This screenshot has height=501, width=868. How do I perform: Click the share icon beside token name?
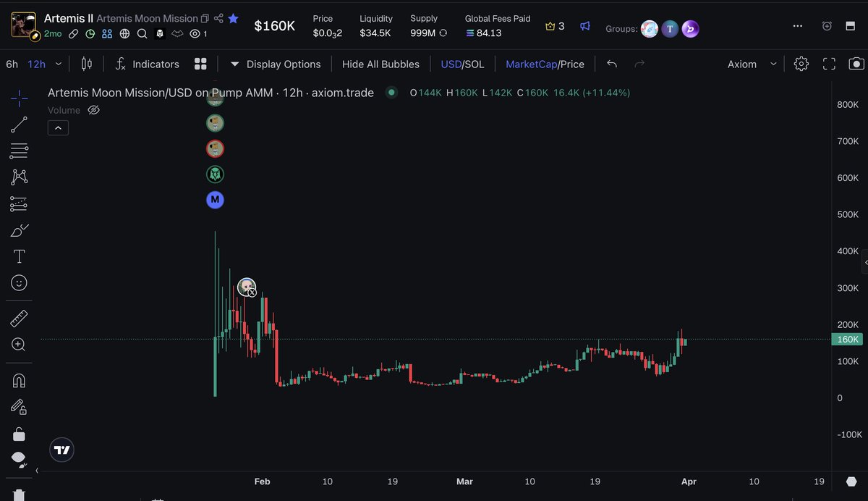pos(218,19)
